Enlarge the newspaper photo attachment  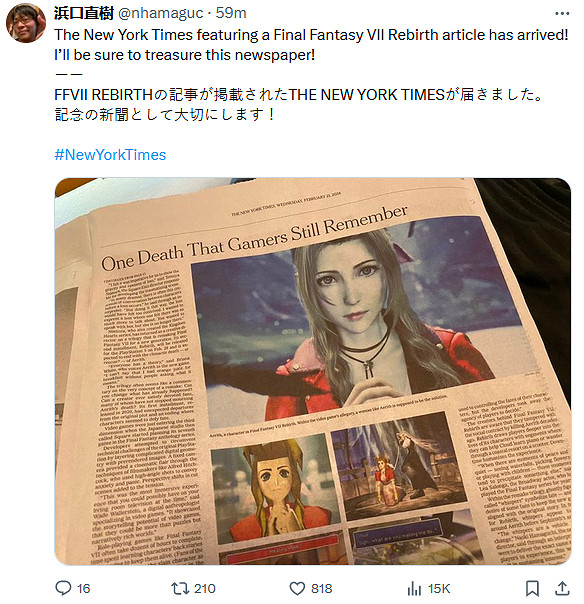(313, 371)
